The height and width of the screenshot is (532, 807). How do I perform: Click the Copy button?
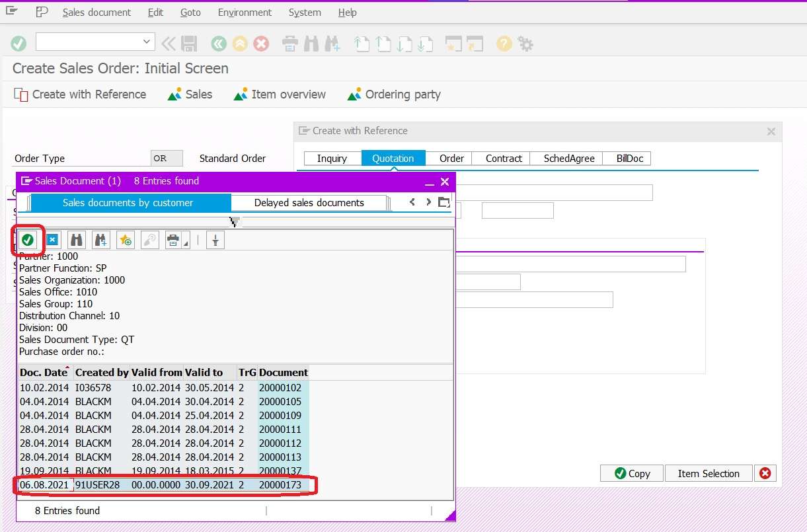pyautogui.click(x=631, y=473)
